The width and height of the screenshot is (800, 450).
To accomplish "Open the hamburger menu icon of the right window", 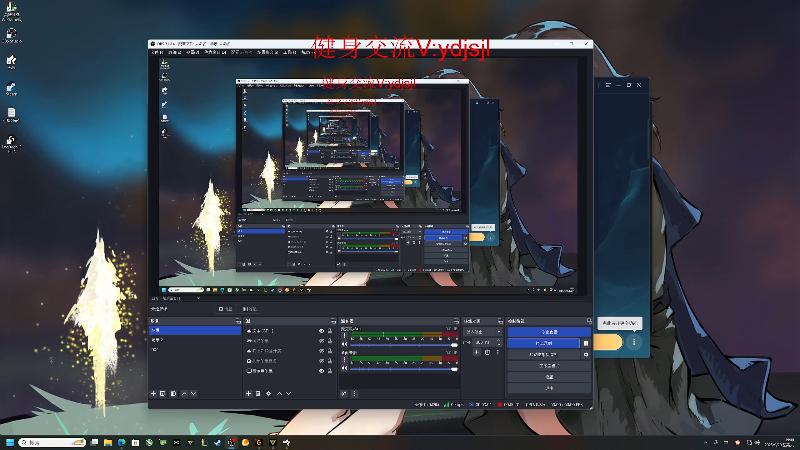I will tap(608, 85).
